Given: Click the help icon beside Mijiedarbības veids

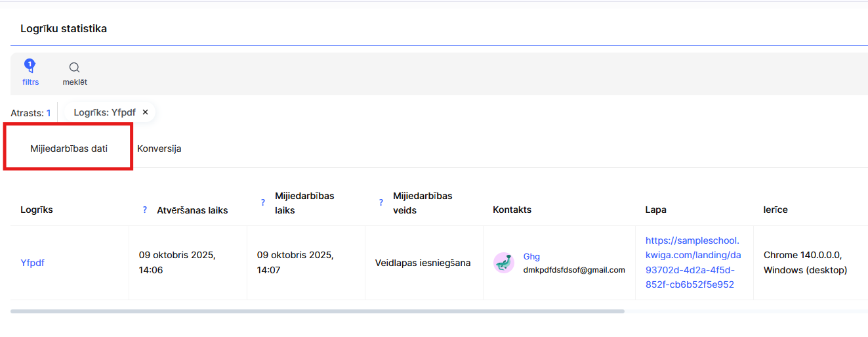Looking at the screenshot, I should click(381, 202).
